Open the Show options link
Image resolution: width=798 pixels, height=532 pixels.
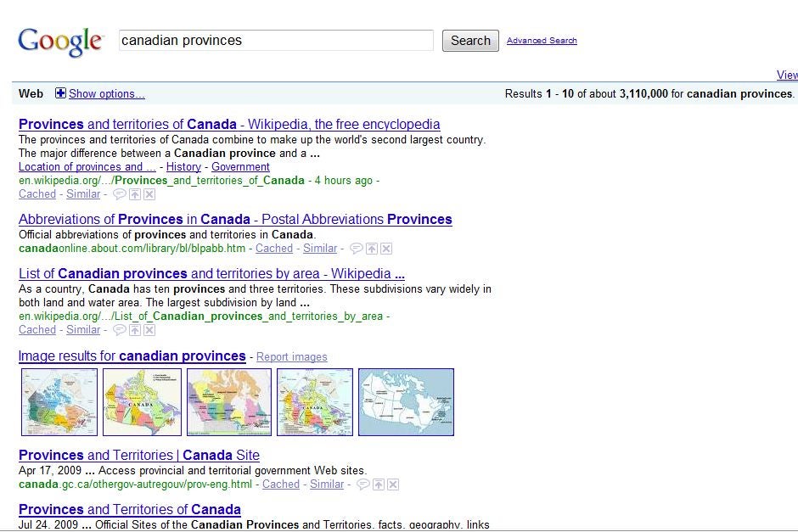point(107,93)
